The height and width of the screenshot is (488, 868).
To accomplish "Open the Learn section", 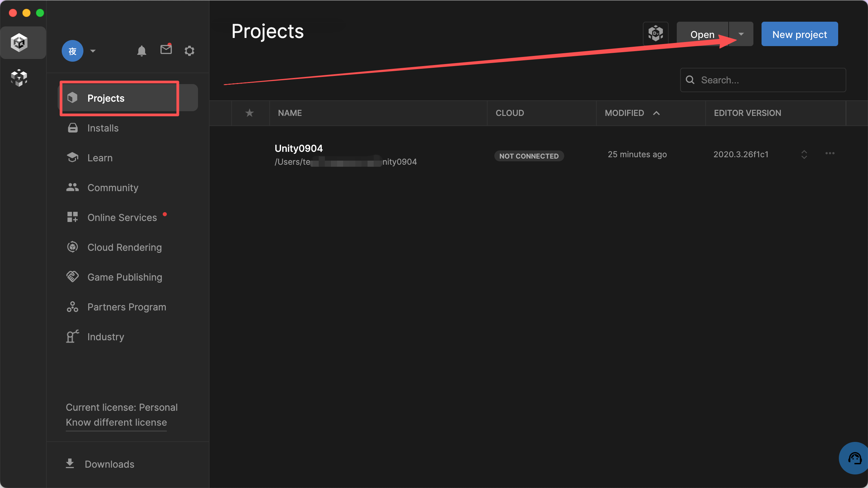I will [128, 158].
